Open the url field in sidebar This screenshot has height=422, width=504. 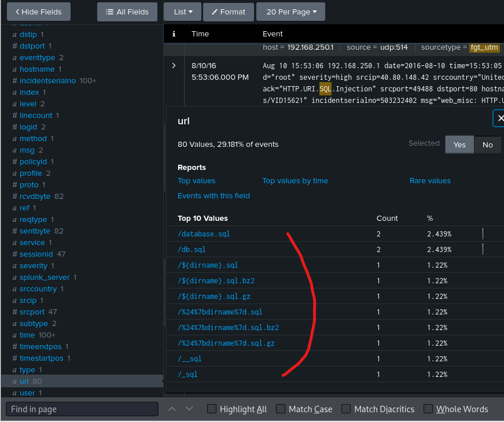(x=24, y=381)
